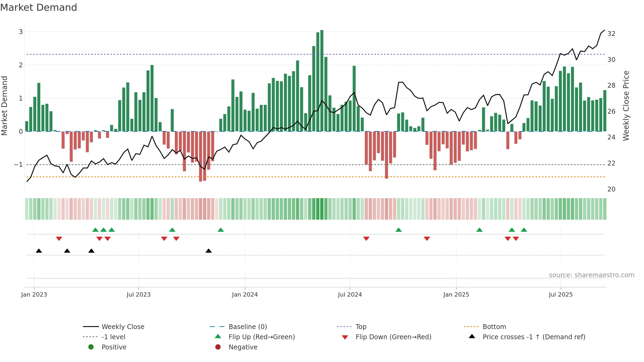Screen dimensions: 644x362
Task: Click the right axis price tick 30
Action: click(611, 60)
